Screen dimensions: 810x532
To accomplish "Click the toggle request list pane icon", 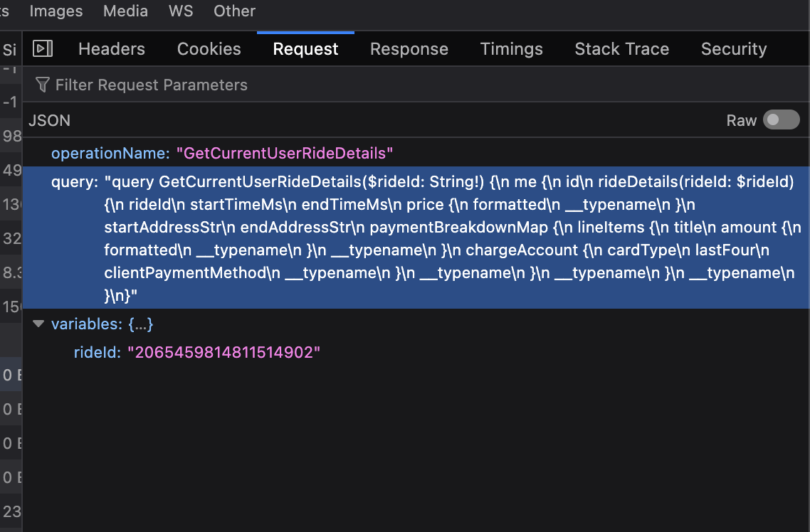I will pyautogui.click(x=43, y=48).
